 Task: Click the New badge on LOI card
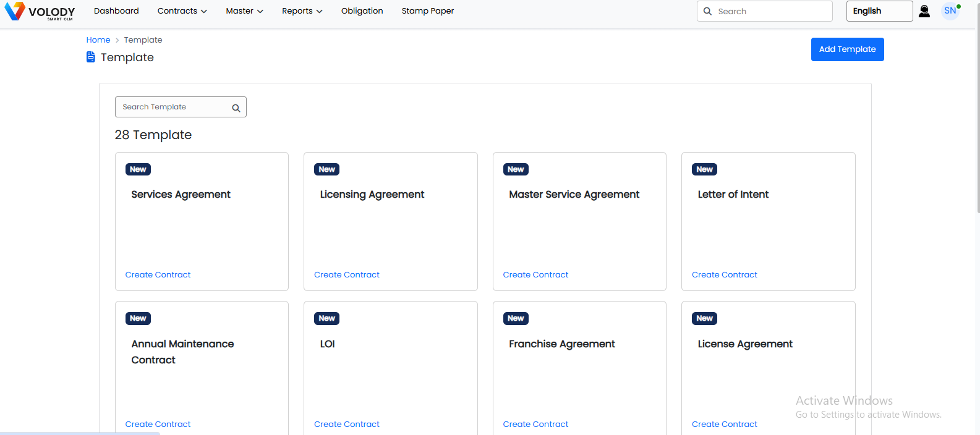[x=327, y=319]
